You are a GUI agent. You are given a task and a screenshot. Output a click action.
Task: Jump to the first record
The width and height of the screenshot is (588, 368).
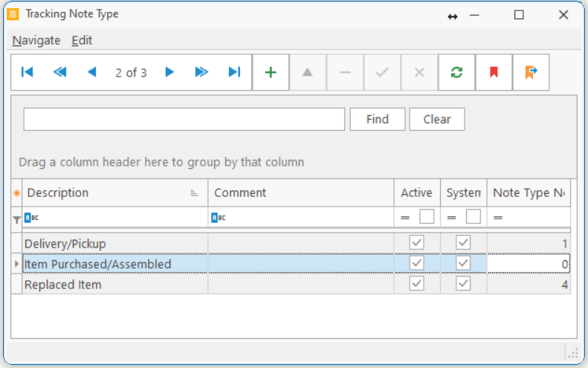28,72
